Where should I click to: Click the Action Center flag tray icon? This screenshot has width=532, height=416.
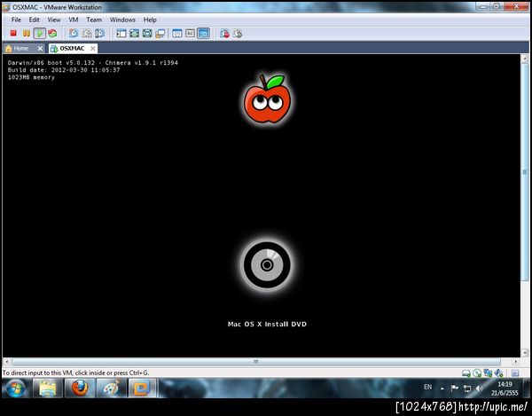(454, 389)
